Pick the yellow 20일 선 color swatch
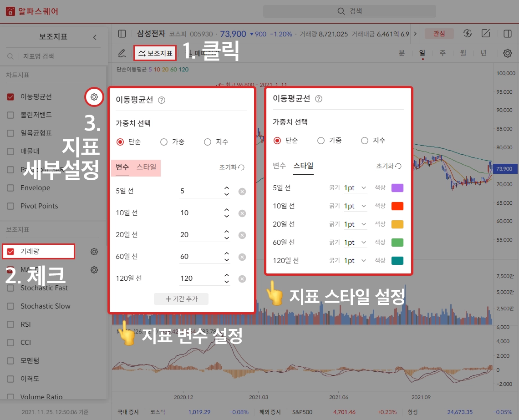Viewport: 519px width, 420px height. 397,224
